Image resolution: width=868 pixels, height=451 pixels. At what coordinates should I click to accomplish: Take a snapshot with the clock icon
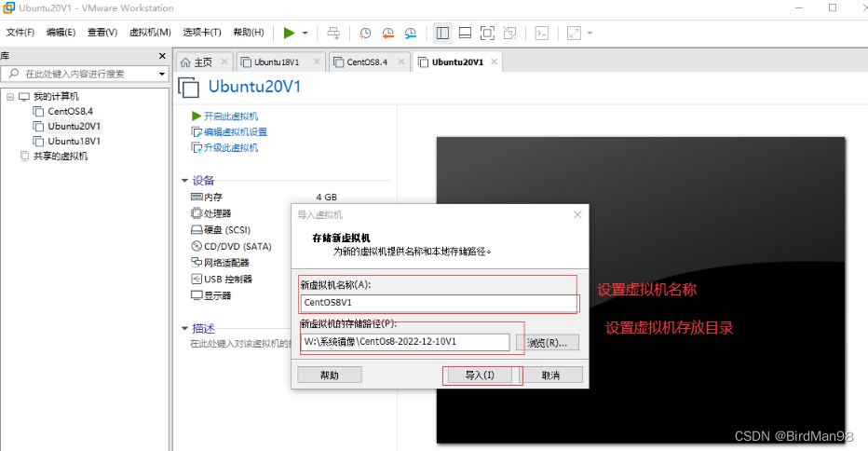tap(365, 34)
